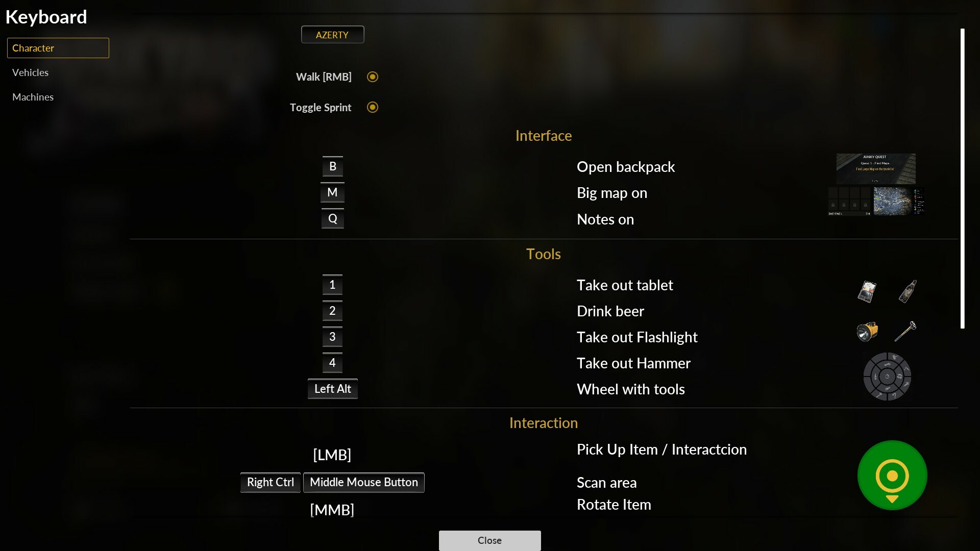Change the Left Alt tool wheel binding

(332, 389)
